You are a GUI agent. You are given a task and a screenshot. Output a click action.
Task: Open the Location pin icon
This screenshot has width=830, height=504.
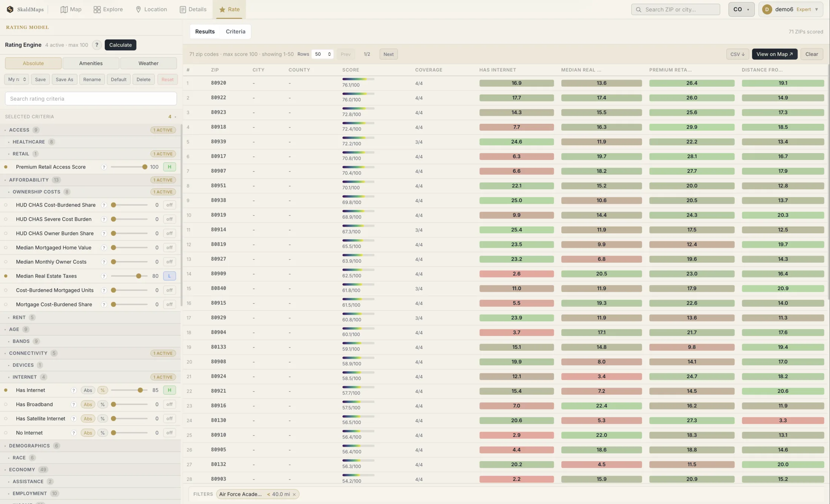(x=138, y=9)
